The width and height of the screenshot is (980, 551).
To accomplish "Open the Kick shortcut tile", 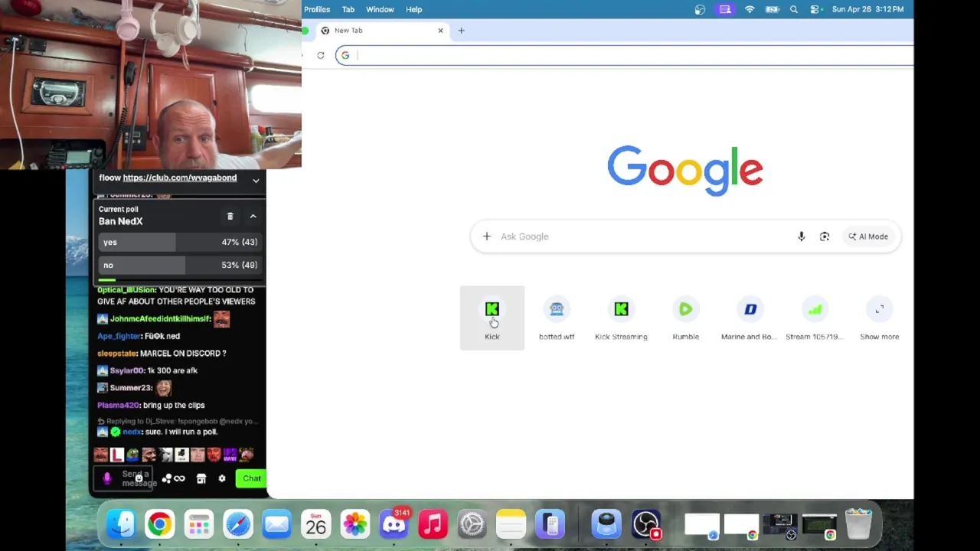I will click(x=492, y=318).
